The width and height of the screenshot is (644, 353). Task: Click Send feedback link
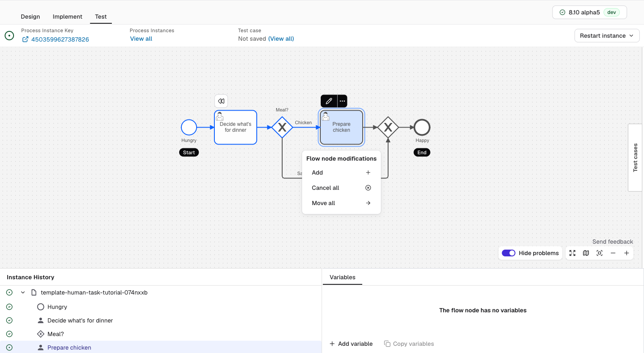coord(613,242)
